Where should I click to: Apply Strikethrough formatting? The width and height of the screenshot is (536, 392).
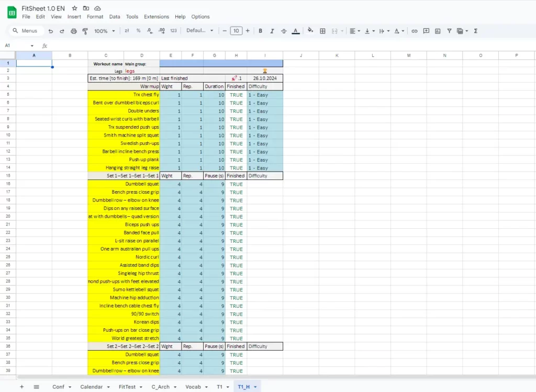[284, 31]
